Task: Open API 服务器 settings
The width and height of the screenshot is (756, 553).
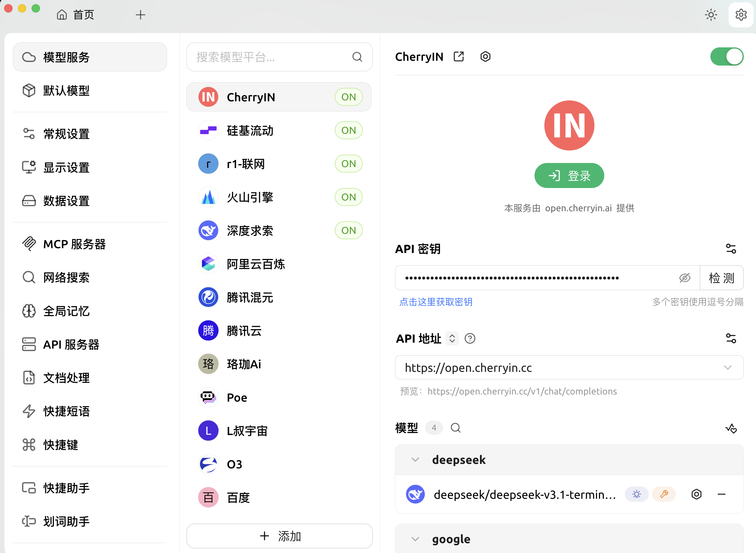Action: click(90, 344)
